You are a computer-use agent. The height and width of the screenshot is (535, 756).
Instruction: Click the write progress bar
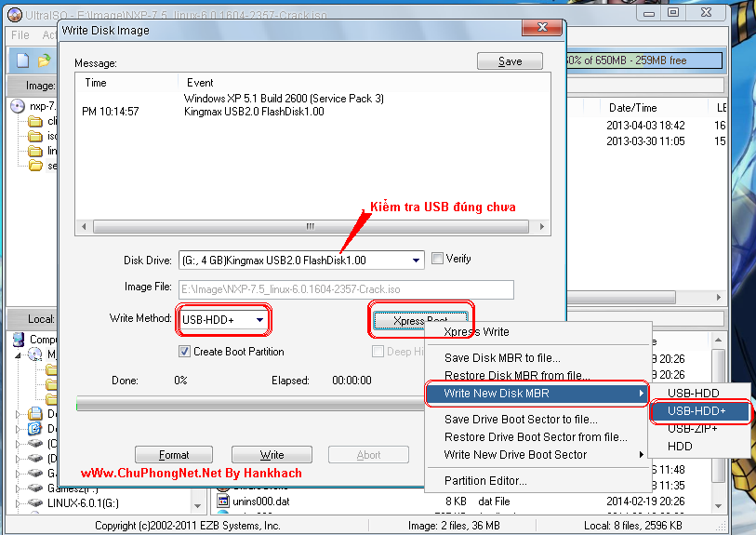251,403
